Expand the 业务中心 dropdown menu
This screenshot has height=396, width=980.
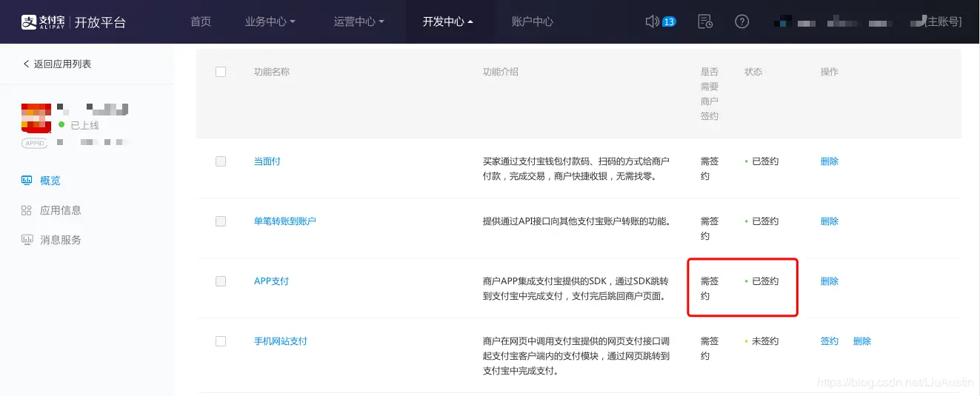click(x=270, y=21)
